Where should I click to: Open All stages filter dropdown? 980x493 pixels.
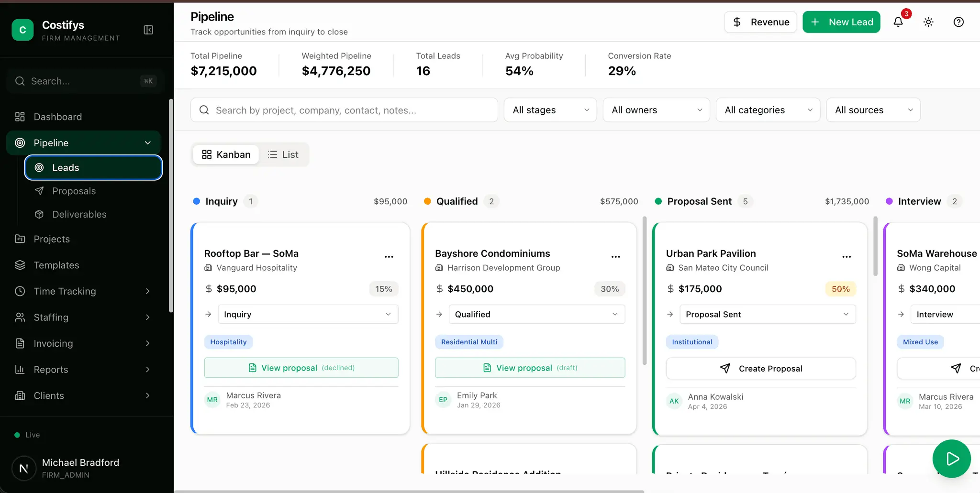point(550,110)
